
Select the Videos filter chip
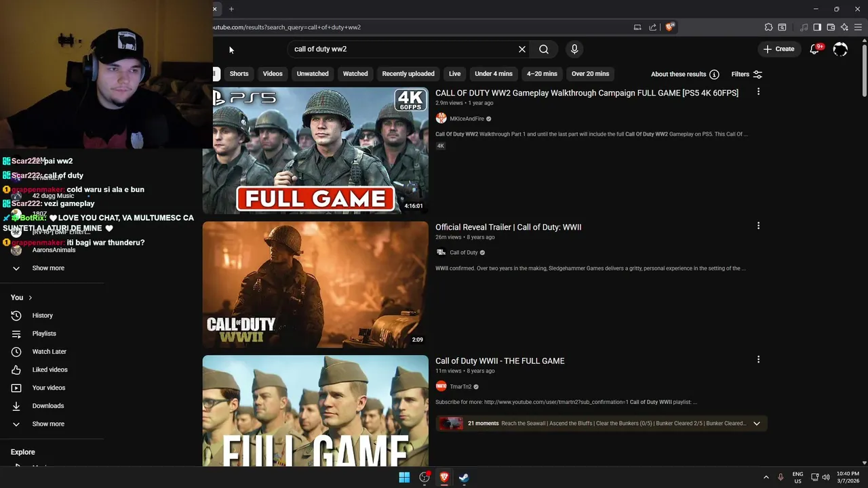point(273,74)
